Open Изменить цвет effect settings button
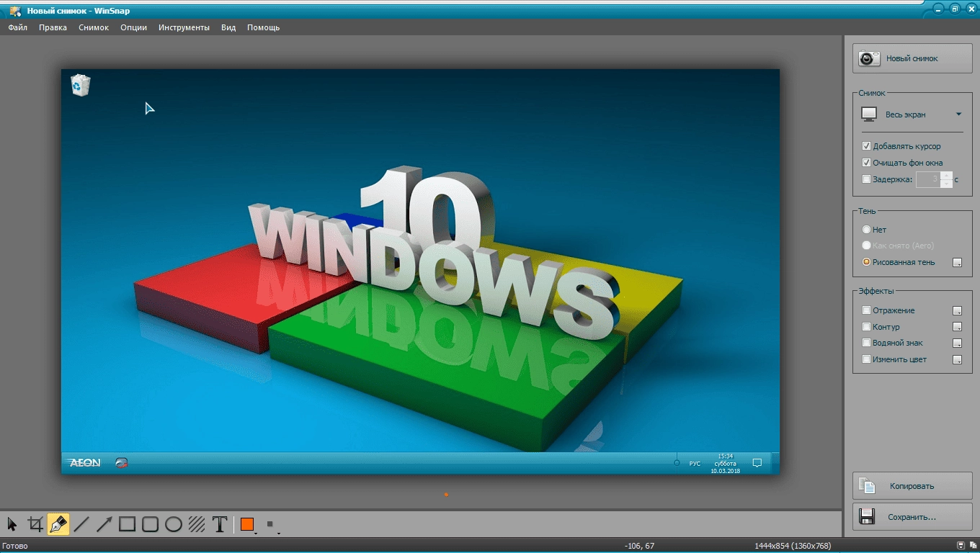 coord(957,360)
